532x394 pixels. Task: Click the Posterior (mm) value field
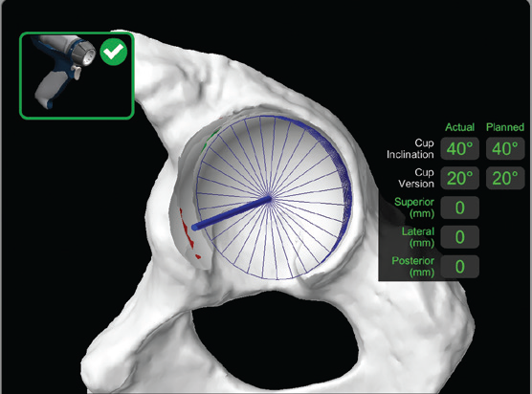(459, 267)
